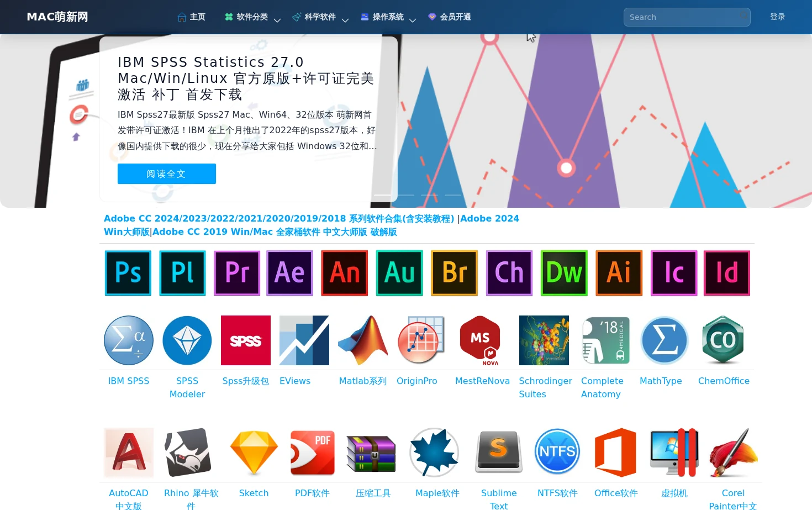
Task: Open the Matlab系列 text link
Action: click(x=363, y=381)
